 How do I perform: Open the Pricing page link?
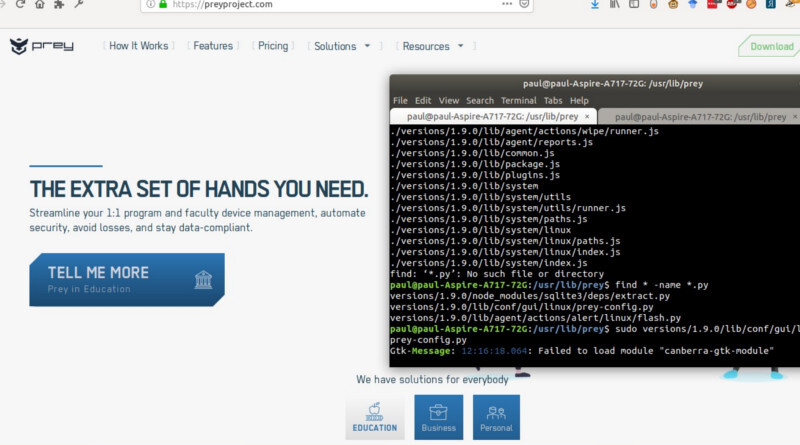273,46
